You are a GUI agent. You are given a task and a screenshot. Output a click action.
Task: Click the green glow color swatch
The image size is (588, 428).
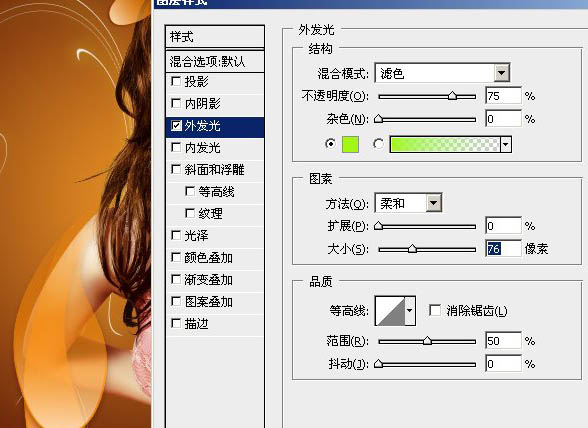click(350, 144)
